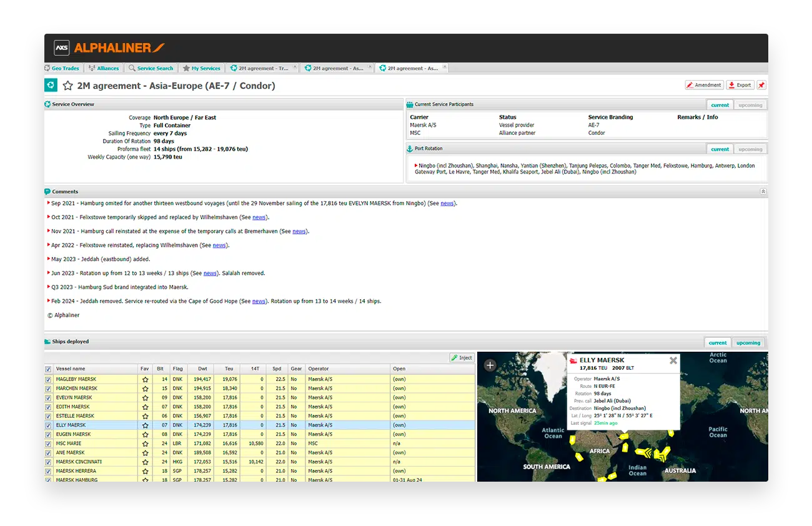Image resolution: width=812 pixels, height=526 pixels.
Task: Select the MAERSK CINCINNATI vessel name
Action: point(79,462)
